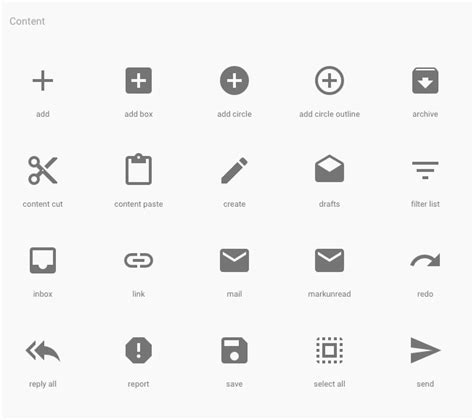Choose the markunread envelope icon
The width and height of the screenshot is (474, 420).
(329, 260)
